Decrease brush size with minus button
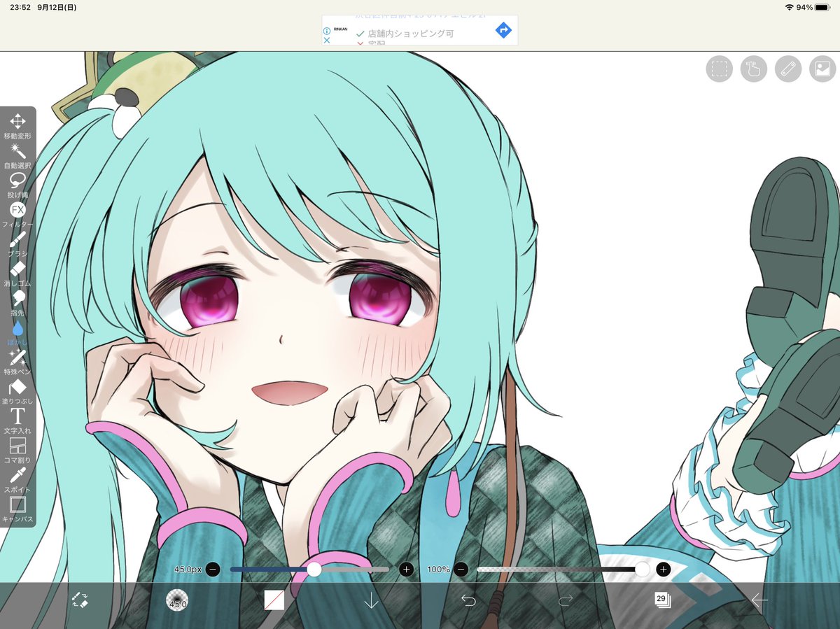Image resolution: width=840 pixels, height=629 pixels. point(213,570)
